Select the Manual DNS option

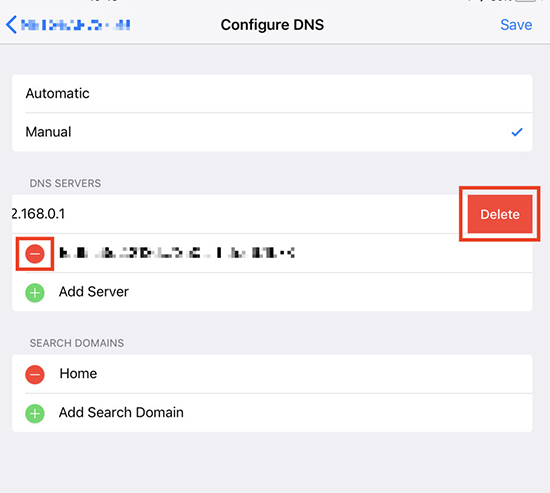pyautogui.click(x=272, y=132)
